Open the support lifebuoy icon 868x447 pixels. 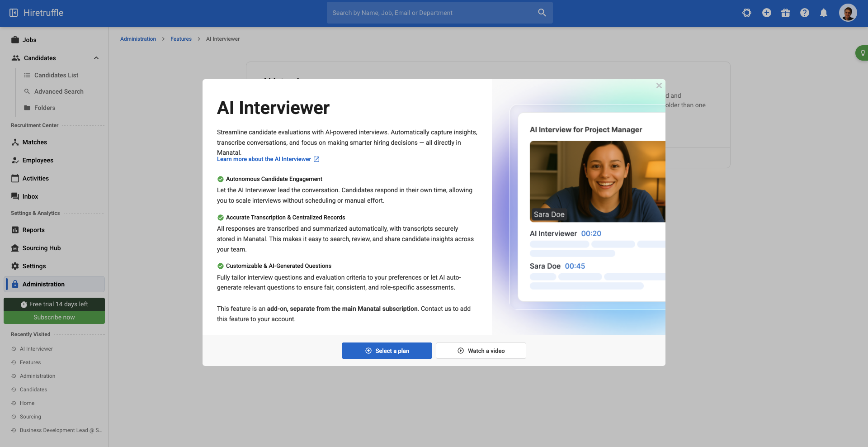tap(747, 13)
